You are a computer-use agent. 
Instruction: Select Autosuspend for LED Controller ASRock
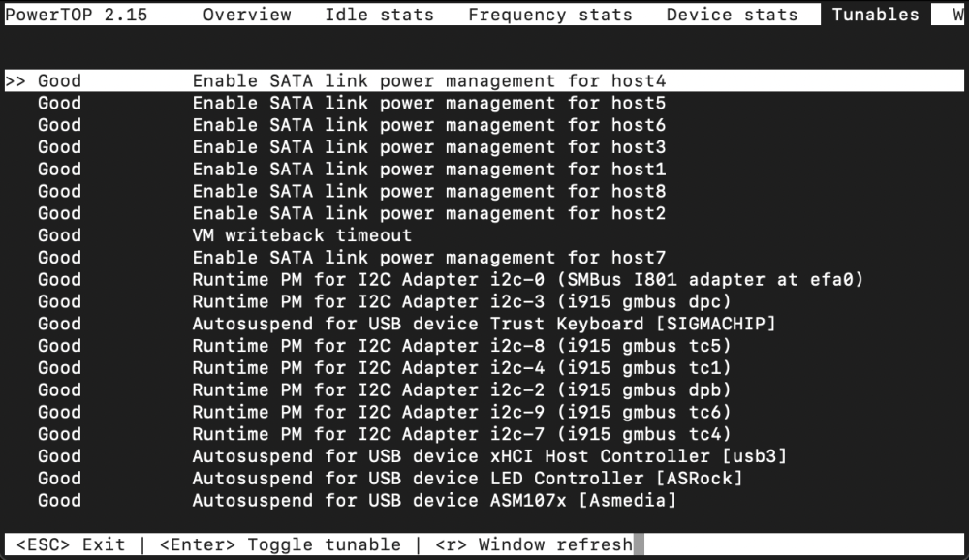coord(484,479)
